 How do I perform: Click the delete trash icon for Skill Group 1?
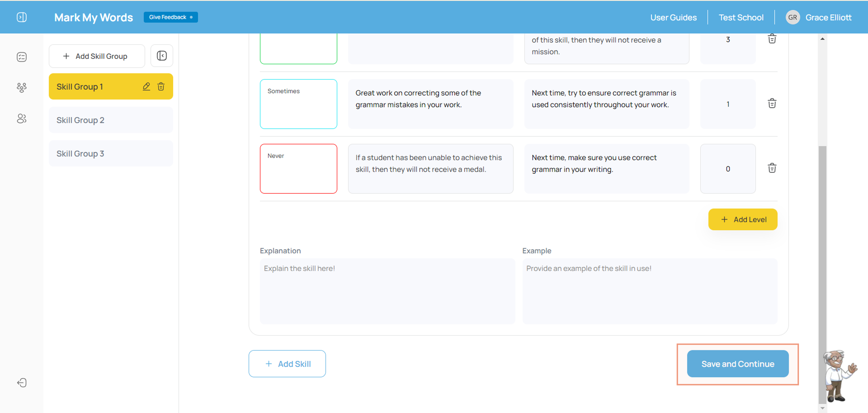(x=161, y=86)
